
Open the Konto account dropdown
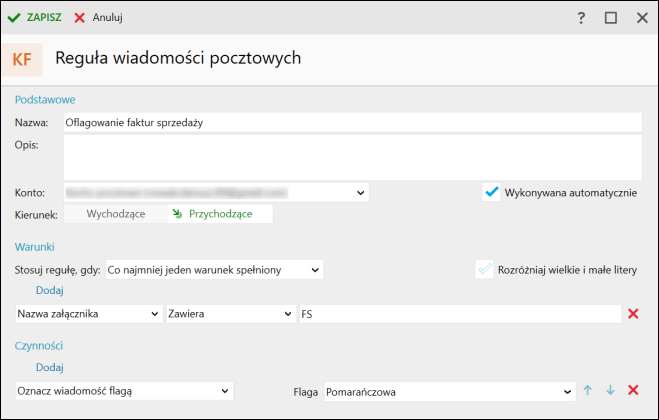pyautogui.click(x=359, y=191)
